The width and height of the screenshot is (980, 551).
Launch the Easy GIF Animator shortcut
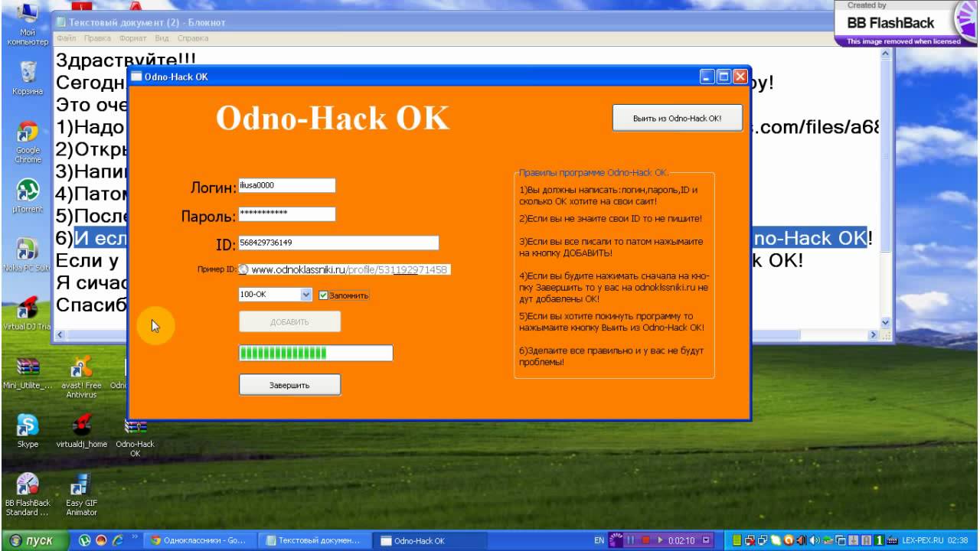(81, 494)
